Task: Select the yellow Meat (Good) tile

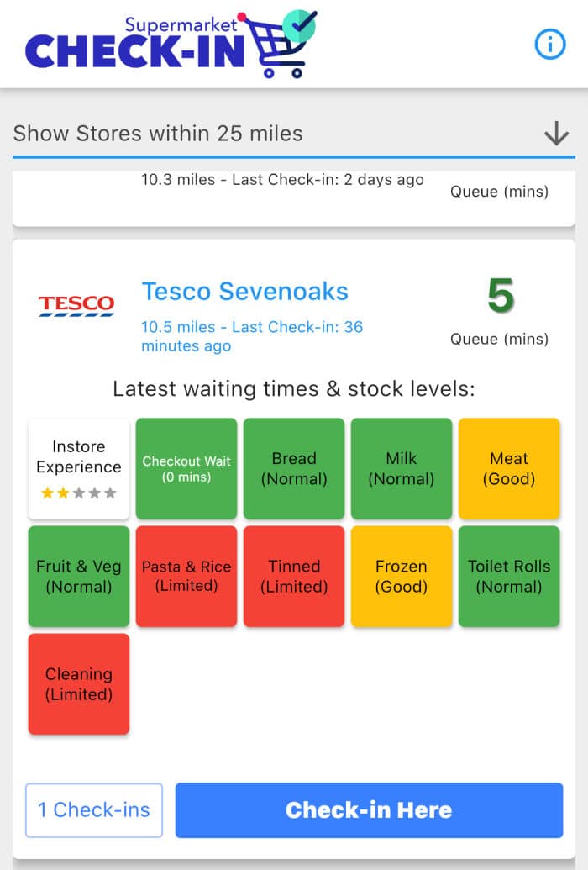Action: click(509, 469)
